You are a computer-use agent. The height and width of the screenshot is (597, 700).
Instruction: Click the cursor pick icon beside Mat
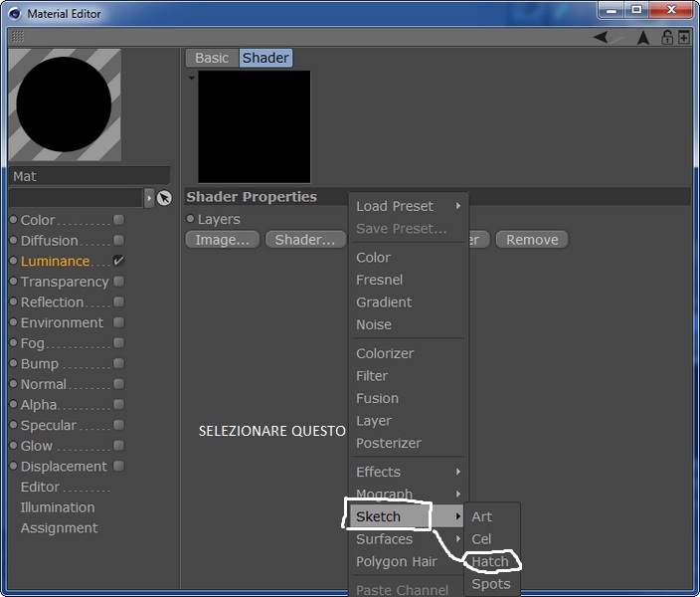[x=164, y=198]
